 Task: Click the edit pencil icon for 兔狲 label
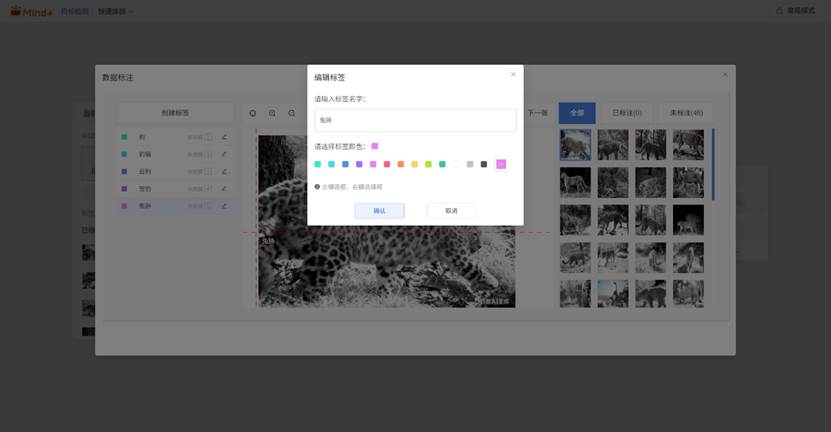[224, 206]
